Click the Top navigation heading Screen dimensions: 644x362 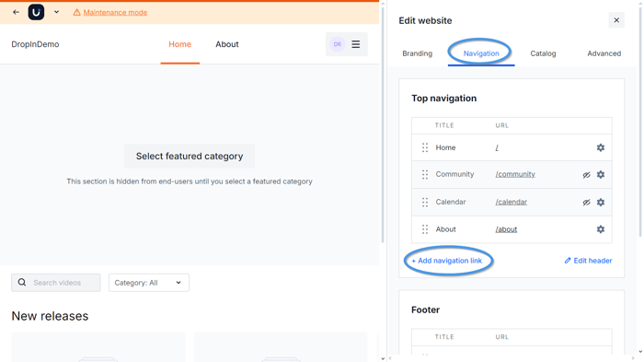[444, 99]
